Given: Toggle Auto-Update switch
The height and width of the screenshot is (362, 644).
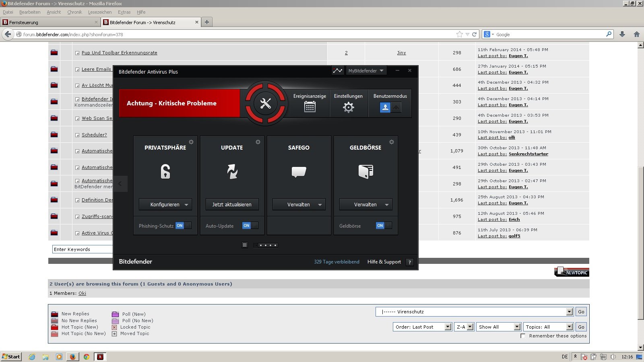Looking at the screenshot, I should (x=250, y=226).
